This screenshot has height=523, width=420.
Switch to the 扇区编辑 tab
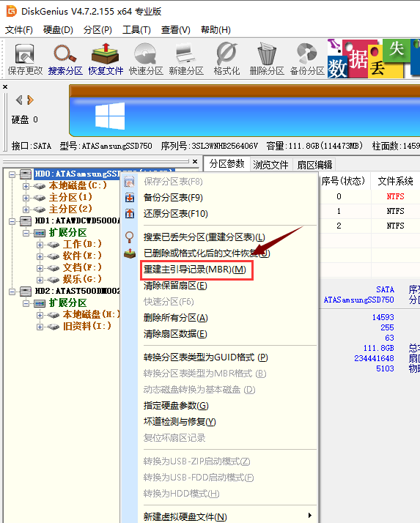(314, 164)
